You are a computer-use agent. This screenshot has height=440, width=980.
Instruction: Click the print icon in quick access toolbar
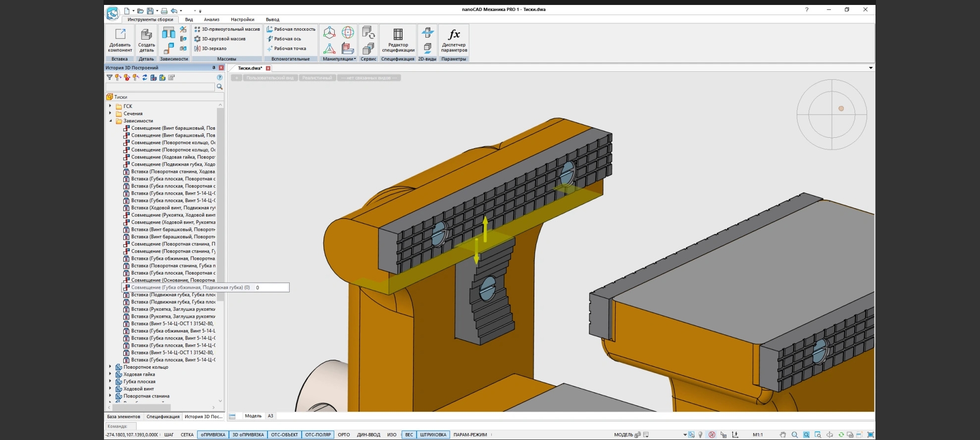point(164,10)
